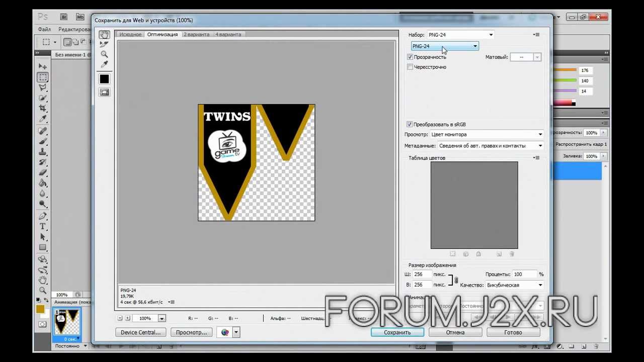
Task: Click the Готово button
Action: click(513, 332)
